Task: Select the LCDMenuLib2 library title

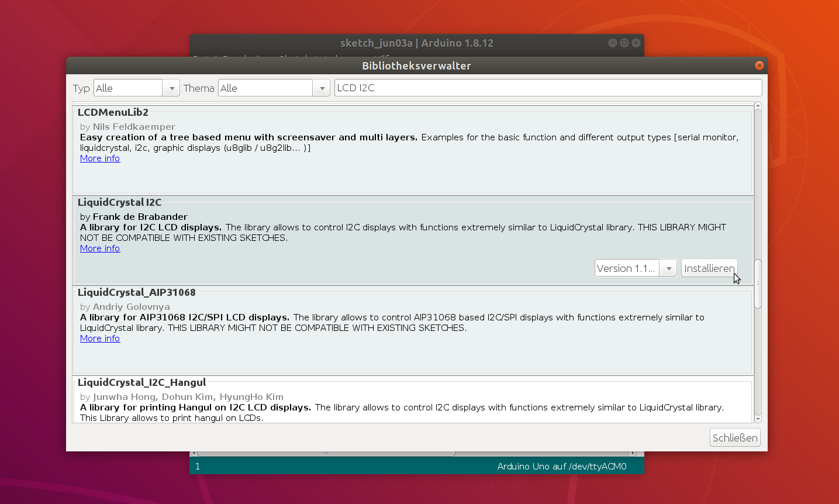Action: (113, 112)
